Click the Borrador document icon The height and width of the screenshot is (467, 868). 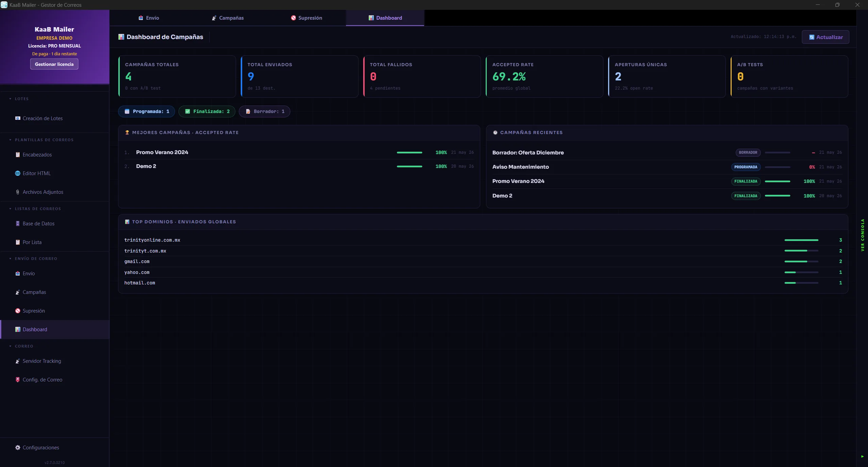coord(248,112)
